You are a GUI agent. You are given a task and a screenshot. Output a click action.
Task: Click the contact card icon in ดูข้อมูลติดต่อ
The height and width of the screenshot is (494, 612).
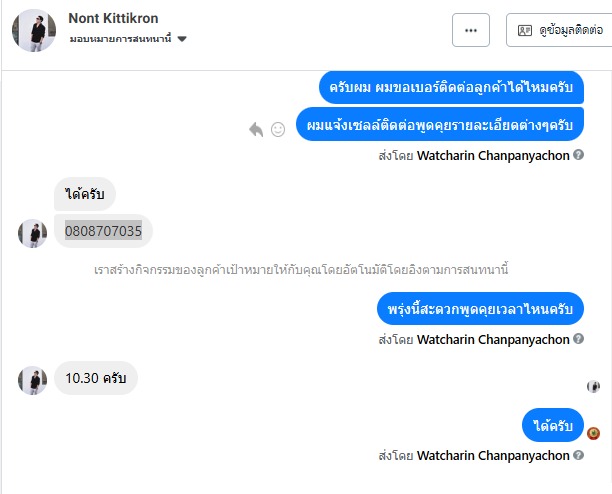[525, 31]
